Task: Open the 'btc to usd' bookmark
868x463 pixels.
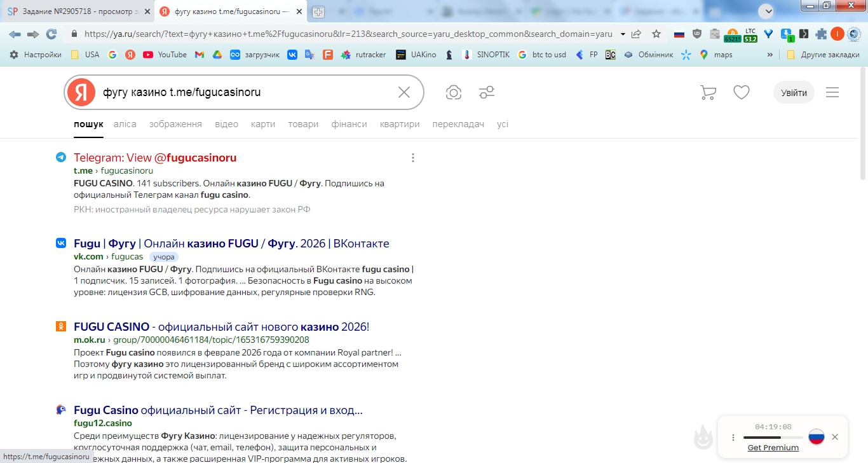Action: click(542, 55)
